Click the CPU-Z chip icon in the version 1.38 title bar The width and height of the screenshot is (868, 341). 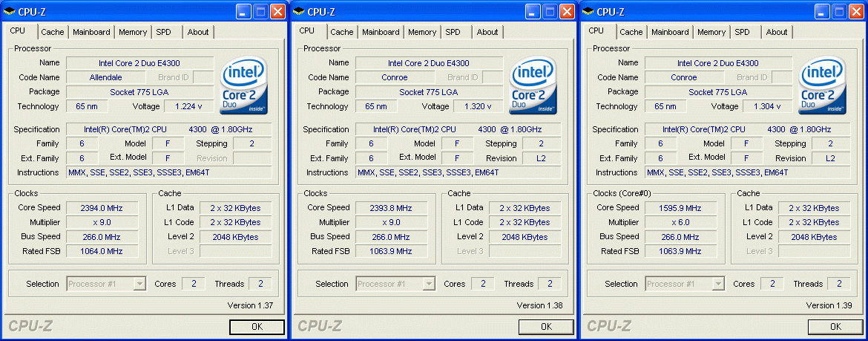point(299,11)
